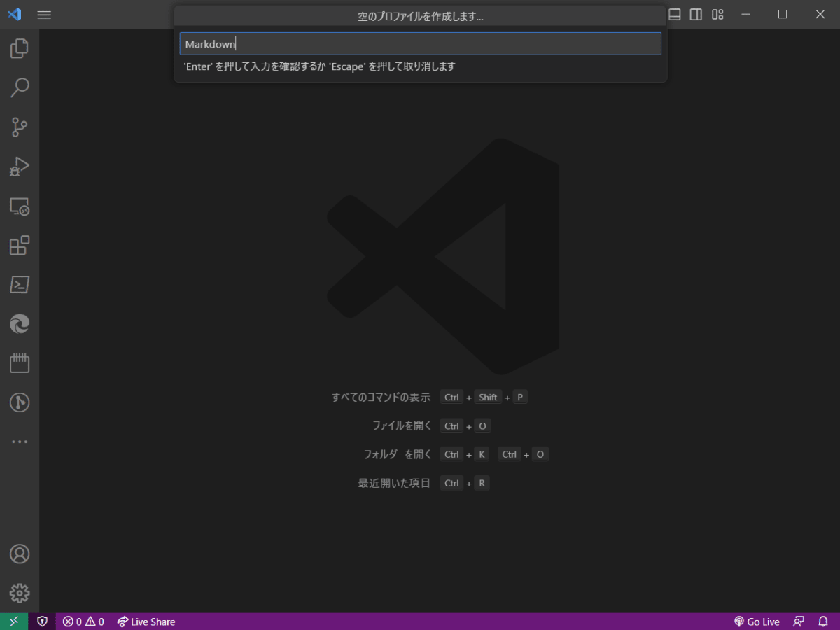The image size is (840, 630).
Task: Open the Source Control view
Action: pos(20,127)
